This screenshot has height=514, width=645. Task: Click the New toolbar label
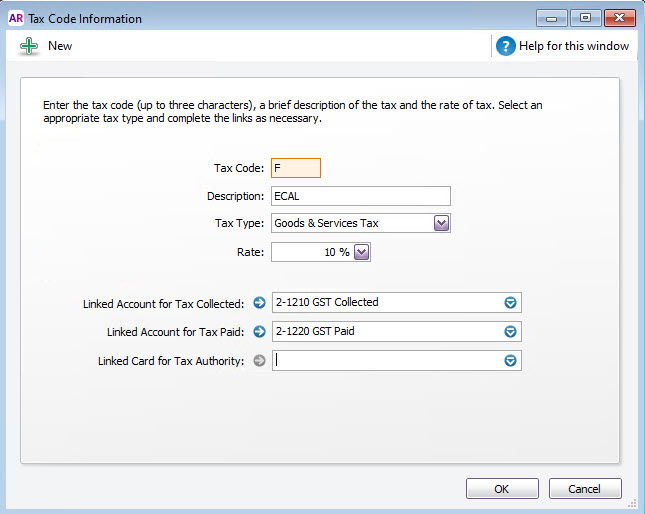[x=60, y=46]
